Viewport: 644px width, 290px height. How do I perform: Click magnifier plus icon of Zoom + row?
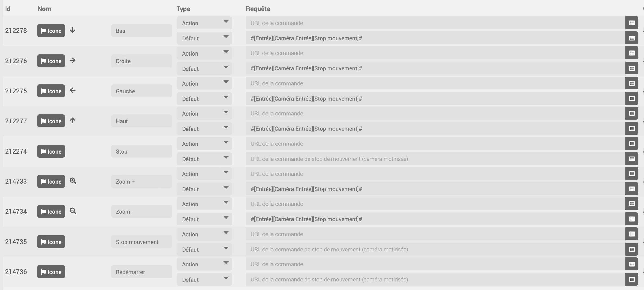[73, 181]
